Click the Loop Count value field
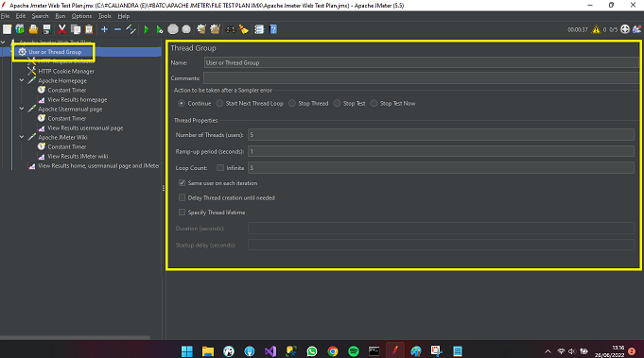 (441, 168)
